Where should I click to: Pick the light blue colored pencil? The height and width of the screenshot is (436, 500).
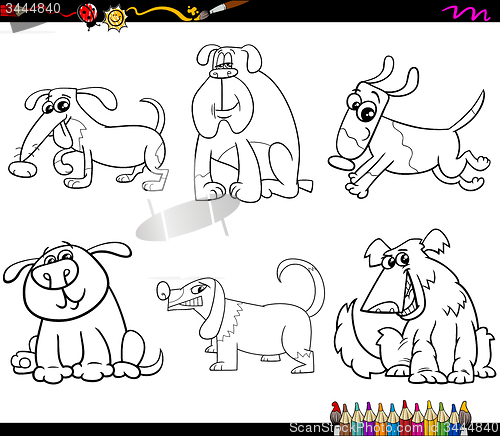coord(393,418)
